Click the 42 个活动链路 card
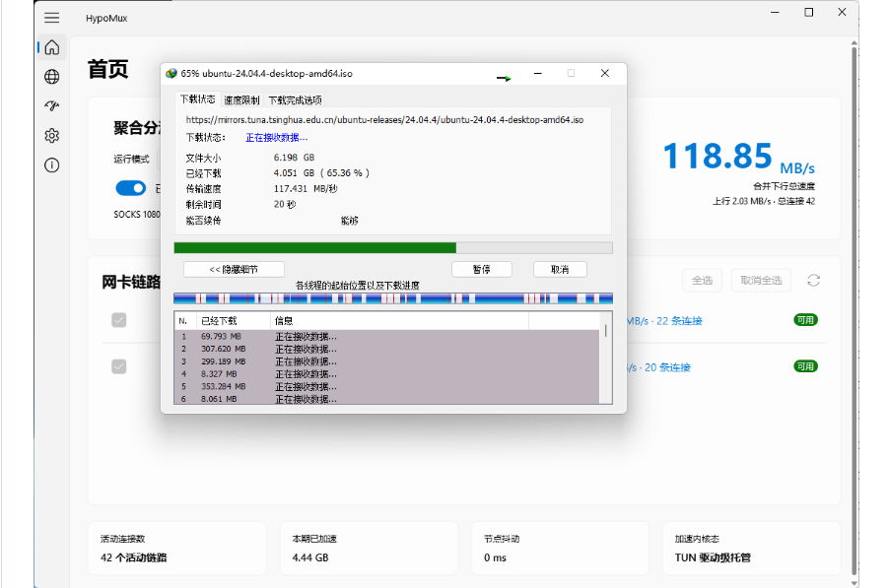 (x=176, y=549)
